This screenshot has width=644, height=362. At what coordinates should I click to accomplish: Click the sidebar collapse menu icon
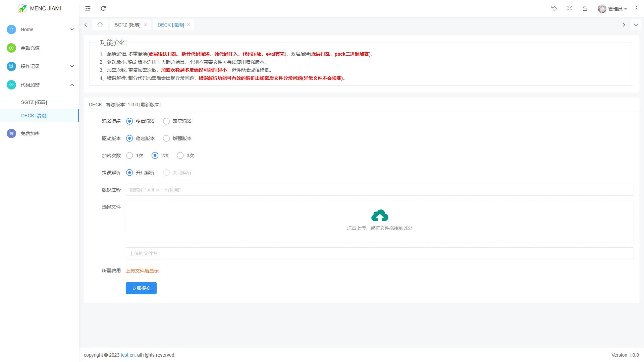[88, 8]
